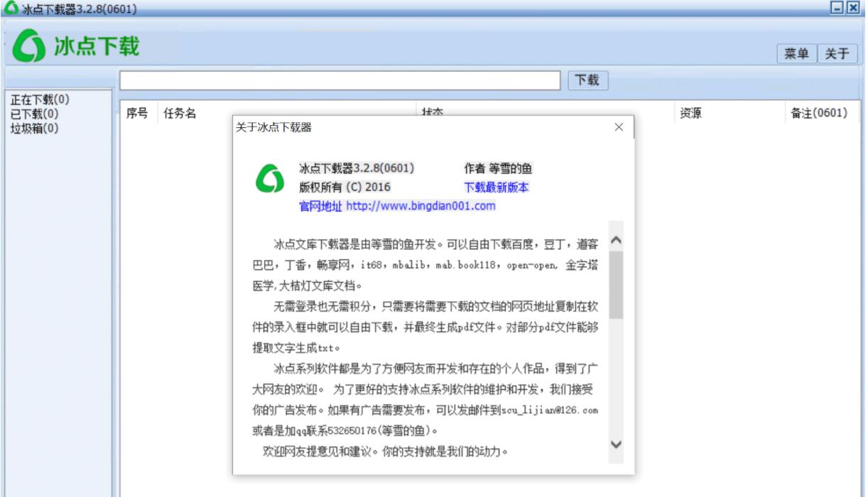Open the 菜单 menu
This screenshot has height=497, width=868.
(797, 53)
